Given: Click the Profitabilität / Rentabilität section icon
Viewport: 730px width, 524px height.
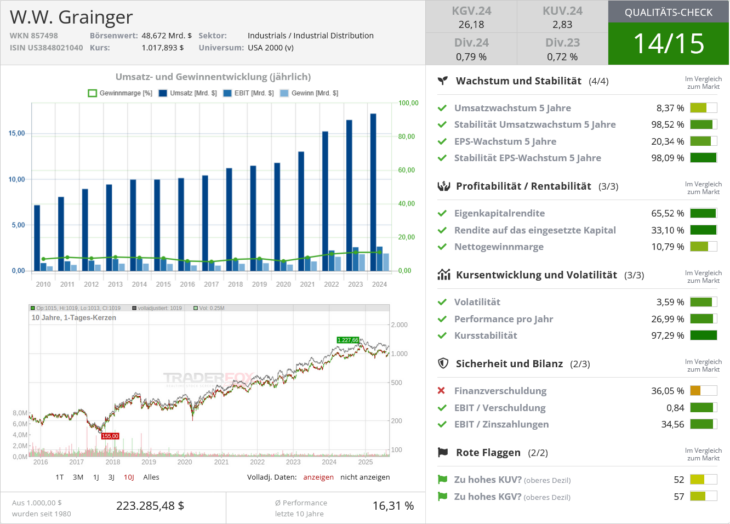Looking at the screenshot, I should [444, 186].
